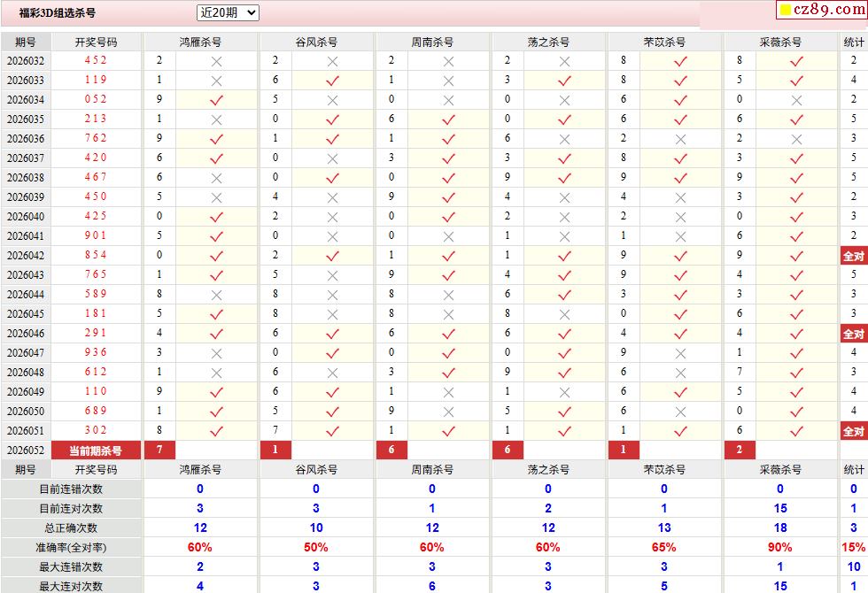Click the 13 total correct value for 芣苡杀号
This screenshot has width=868, height=593.
click(x=663, y=528)
